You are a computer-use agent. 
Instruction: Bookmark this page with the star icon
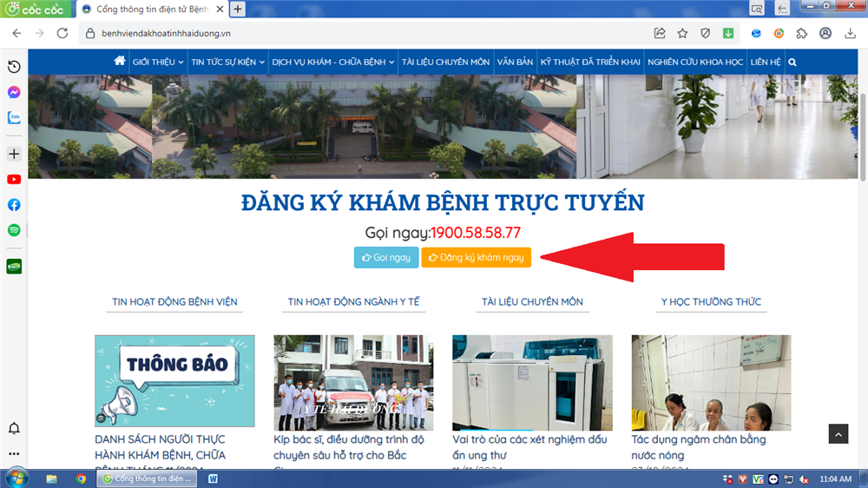(x=682, y=33)
